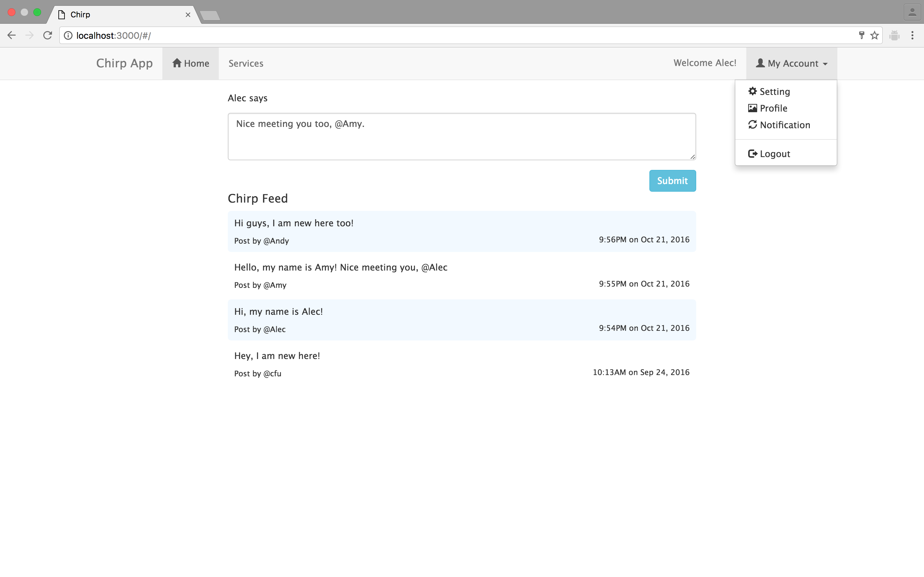This screenshot has width=924, height=577.
Task: Open the Services nav item
Action: (x=245, y=63)
